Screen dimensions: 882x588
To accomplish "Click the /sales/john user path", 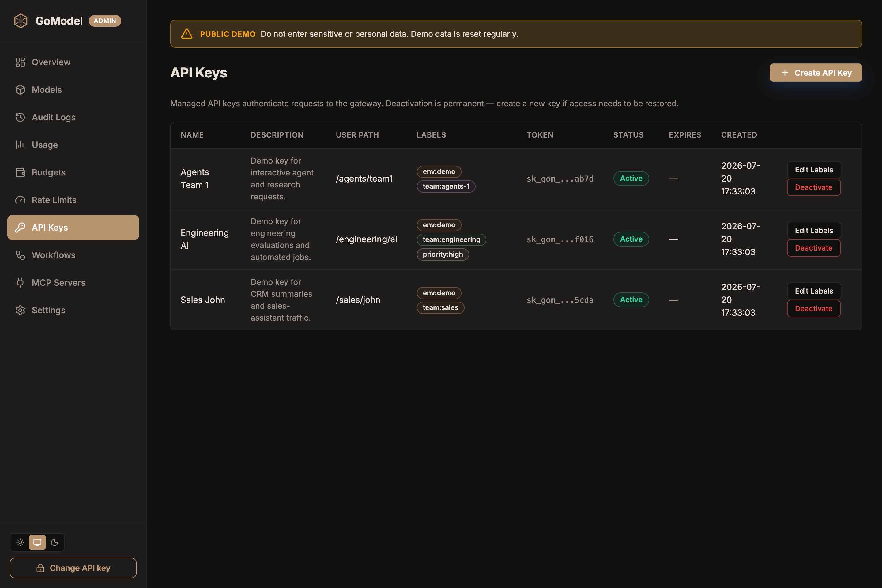I will pos(358,300).
